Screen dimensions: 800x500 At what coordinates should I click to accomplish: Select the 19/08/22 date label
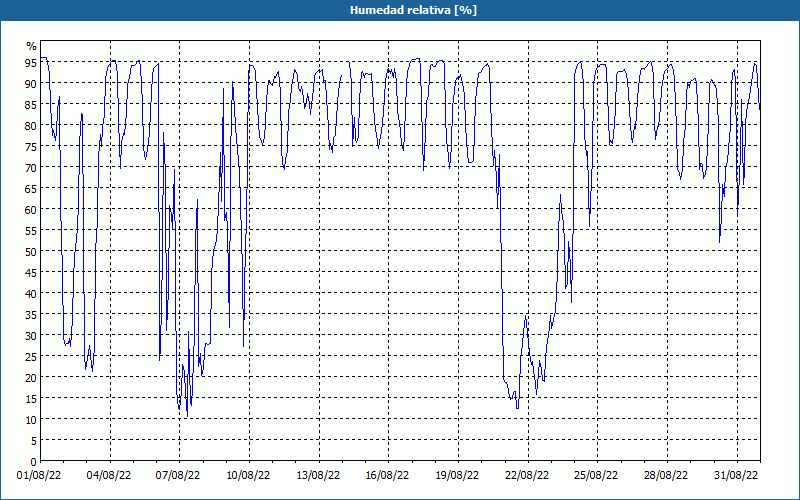pyautogui.click(x=457, y=476)
